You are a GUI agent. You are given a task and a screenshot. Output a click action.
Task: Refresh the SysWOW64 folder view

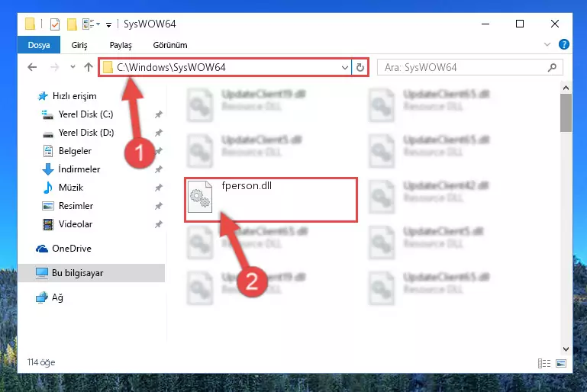tap(360, 68)
